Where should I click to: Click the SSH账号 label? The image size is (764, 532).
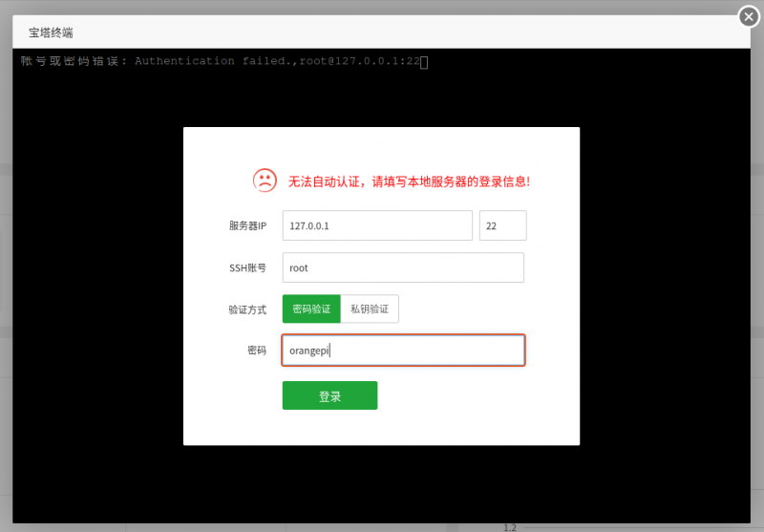tap(247, 268)
